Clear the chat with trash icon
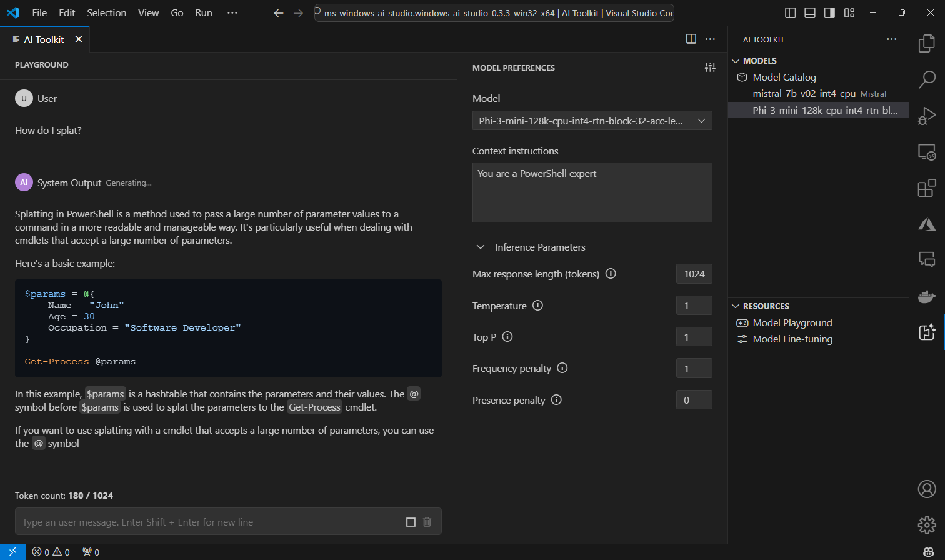This screenshot has height=560, width=945. click(x=427, y=522)
